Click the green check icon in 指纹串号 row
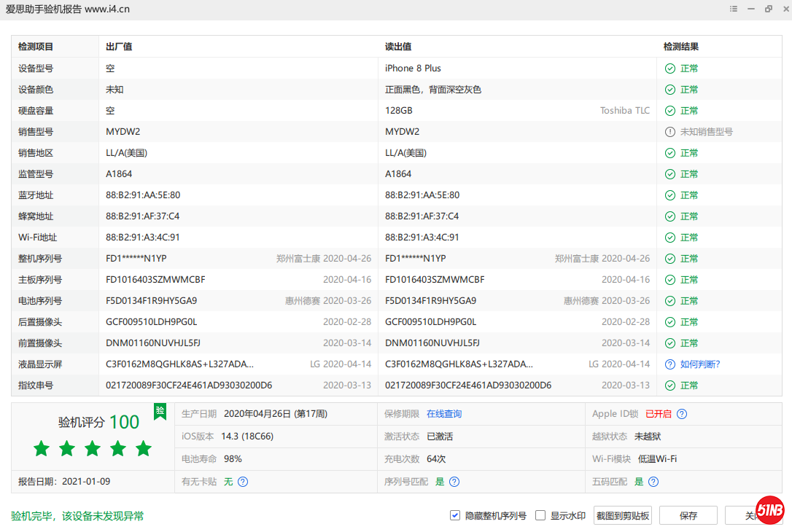The image size is (792, 532). click(669, 386)
